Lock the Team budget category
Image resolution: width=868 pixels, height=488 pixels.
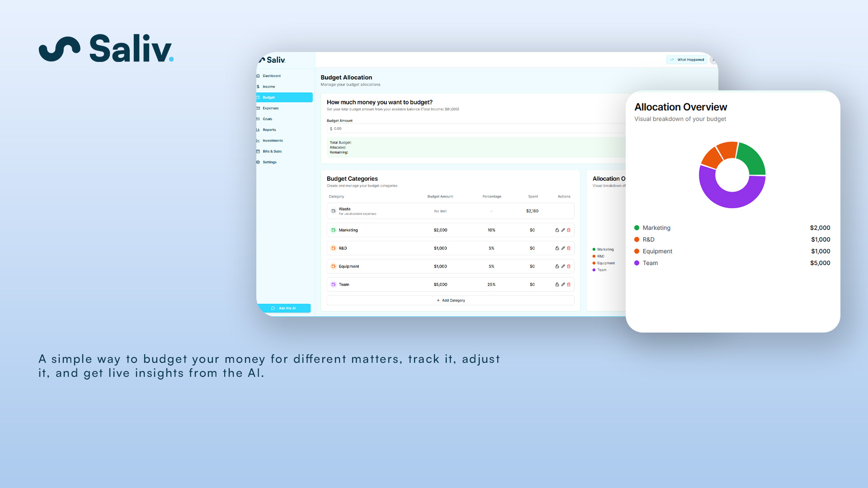tap(557, 284)
